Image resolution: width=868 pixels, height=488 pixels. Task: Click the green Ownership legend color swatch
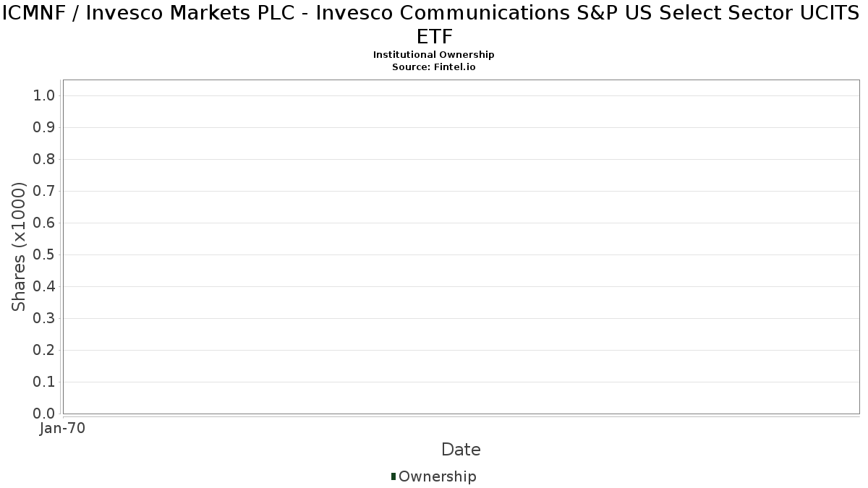tap(393, 476)
